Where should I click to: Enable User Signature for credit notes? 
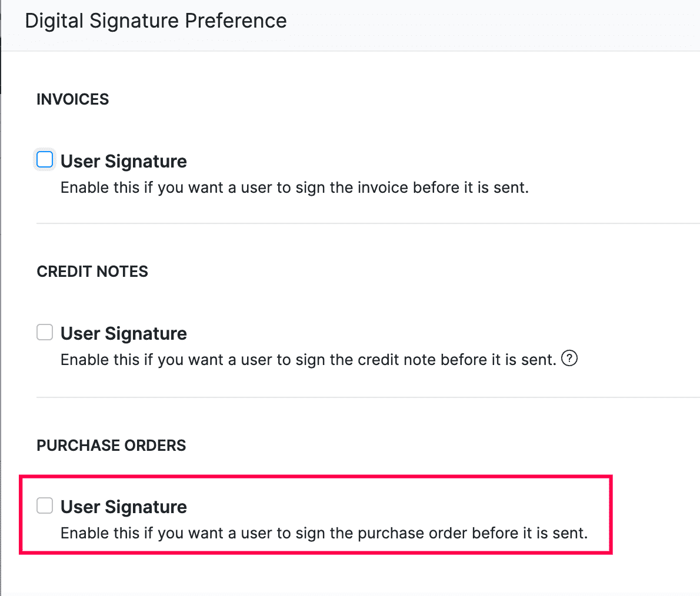tap(45, 332)
